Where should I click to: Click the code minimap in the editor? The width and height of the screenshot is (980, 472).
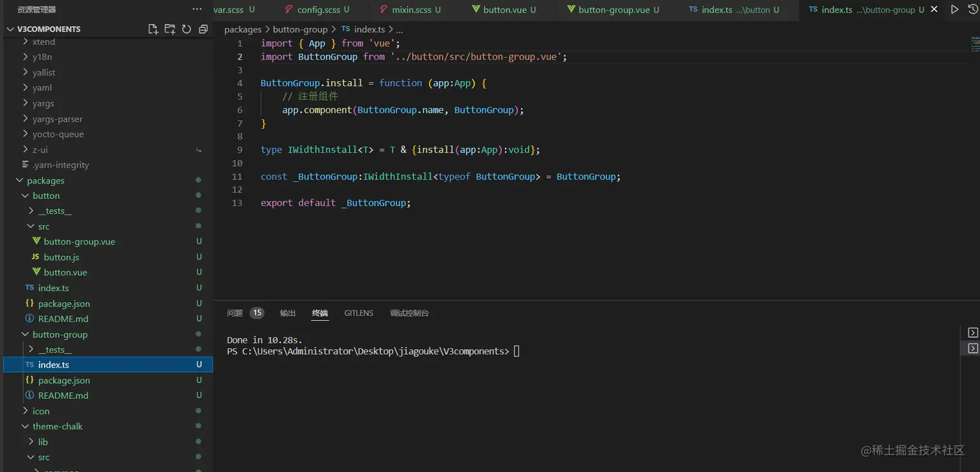(975, 44)
